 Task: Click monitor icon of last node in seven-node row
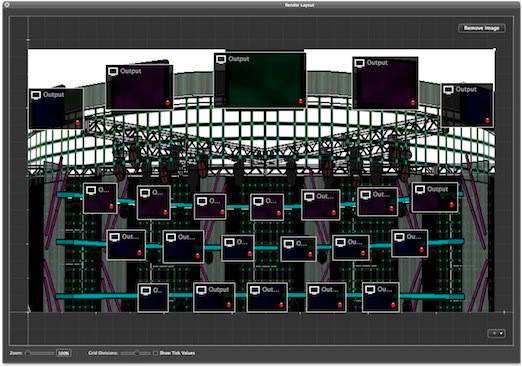click(420, 189)
